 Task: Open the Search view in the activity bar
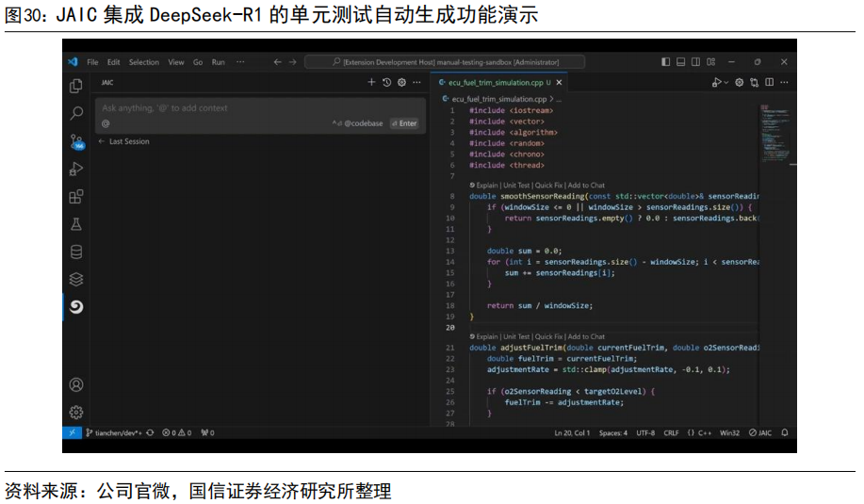point(76,114)
